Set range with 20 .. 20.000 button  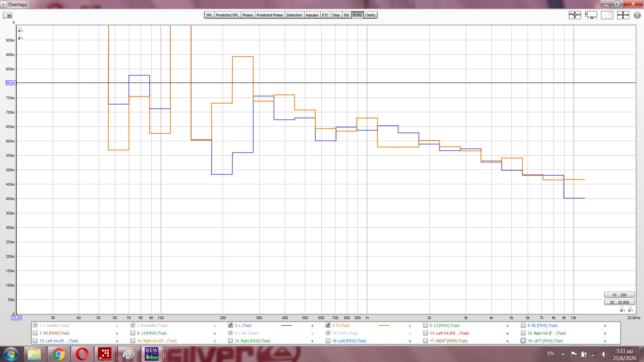tap(619, 302)
